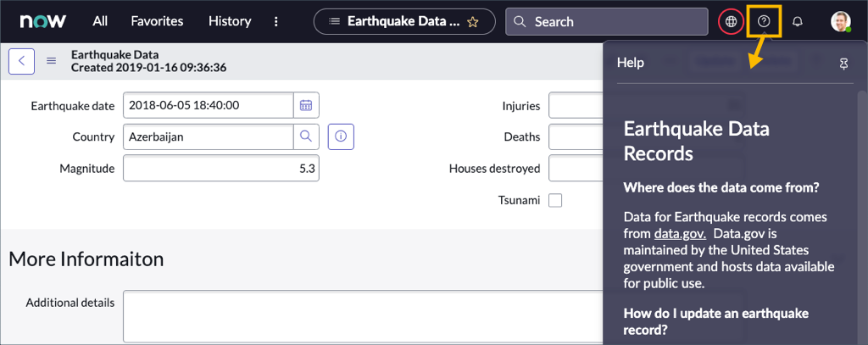Open the Earthquake date calendar picker
This screenshot has height=345, width=868.
tap(306, 105)
